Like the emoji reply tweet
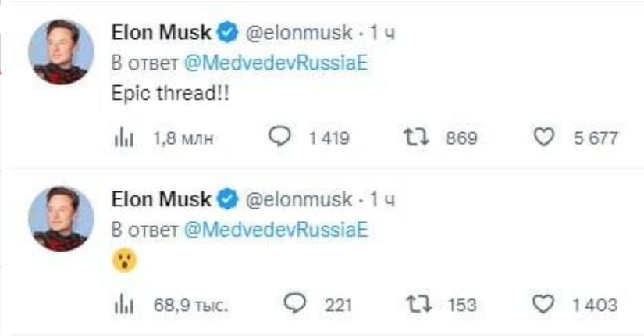The image size is (644, 336). [x=543, y=304]
